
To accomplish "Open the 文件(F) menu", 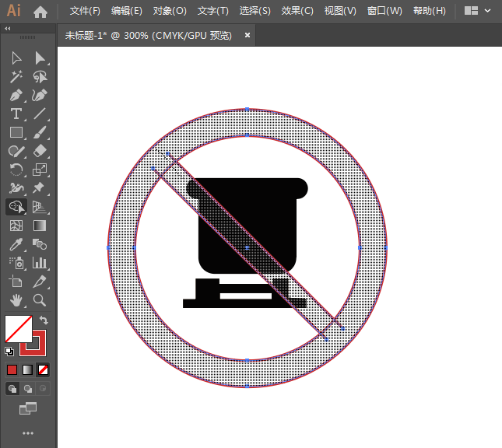I will tap(85, 11).
